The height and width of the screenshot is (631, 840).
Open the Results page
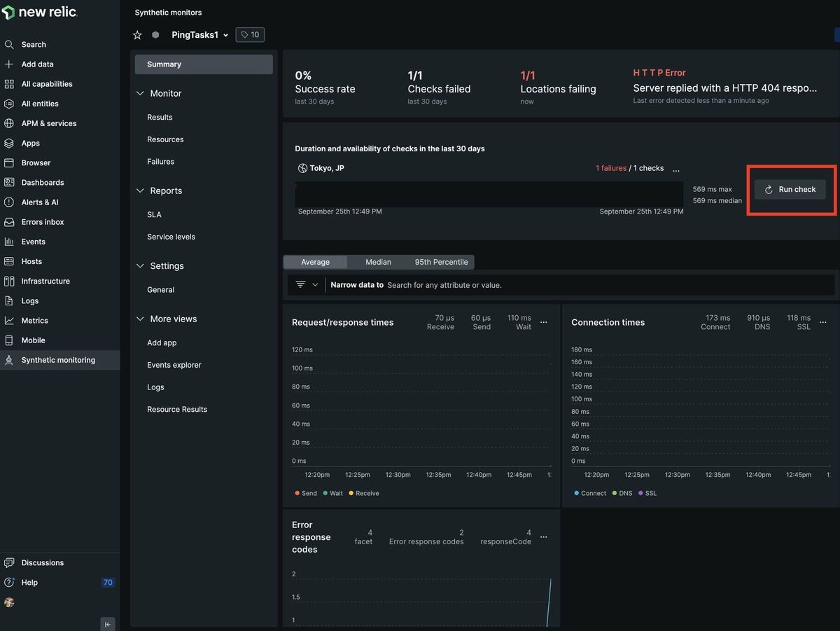pos(160,117)
